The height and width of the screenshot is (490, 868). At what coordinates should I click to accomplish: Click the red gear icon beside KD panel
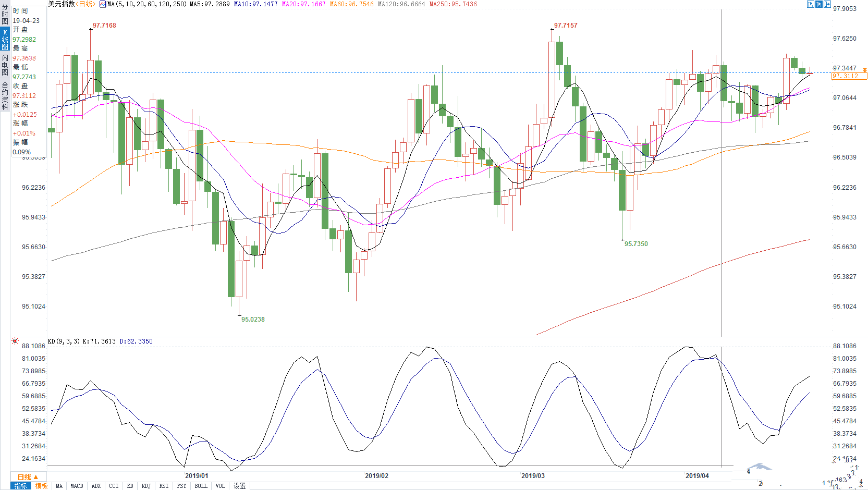point(15,341)
